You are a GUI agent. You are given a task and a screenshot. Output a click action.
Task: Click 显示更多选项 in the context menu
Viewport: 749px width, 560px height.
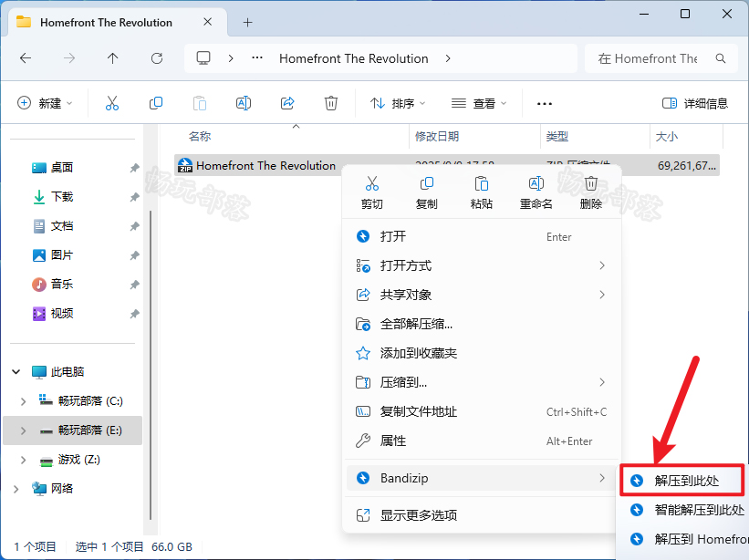point(482,515)
